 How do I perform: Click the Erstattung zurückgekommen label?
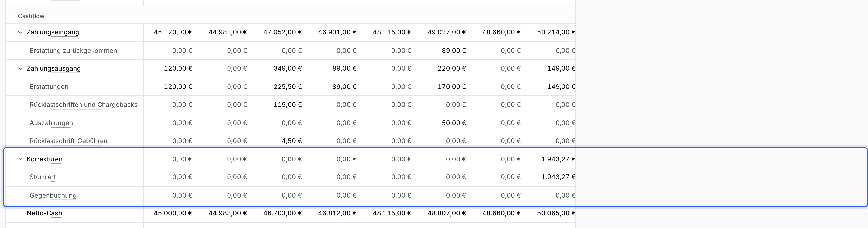pos(74,51)
